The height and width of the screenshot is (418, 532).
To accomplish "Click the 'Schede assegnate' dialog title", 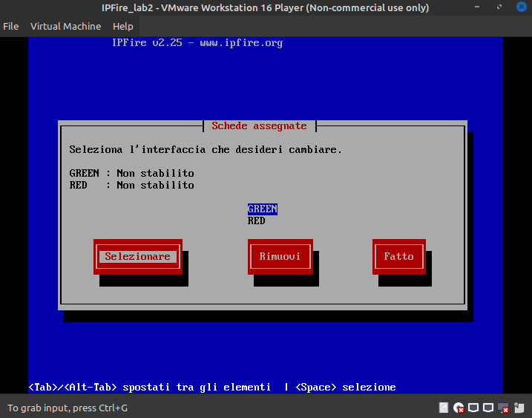I will (x=259, y=126).
